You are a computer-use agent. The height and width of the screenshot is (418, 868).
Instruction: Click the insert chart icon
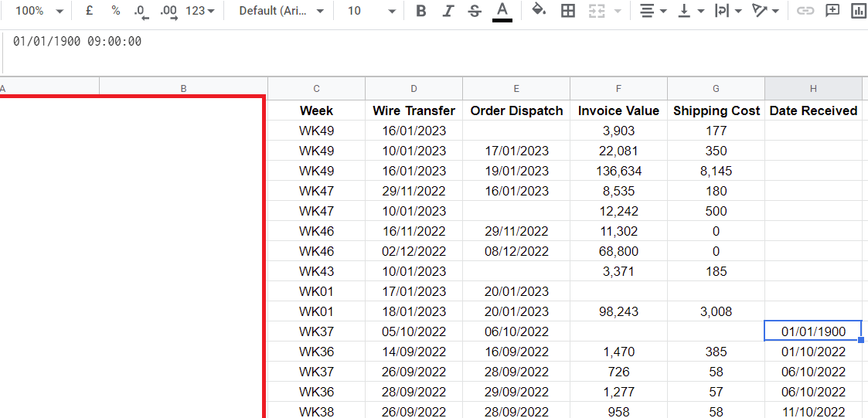pos(859,11)
